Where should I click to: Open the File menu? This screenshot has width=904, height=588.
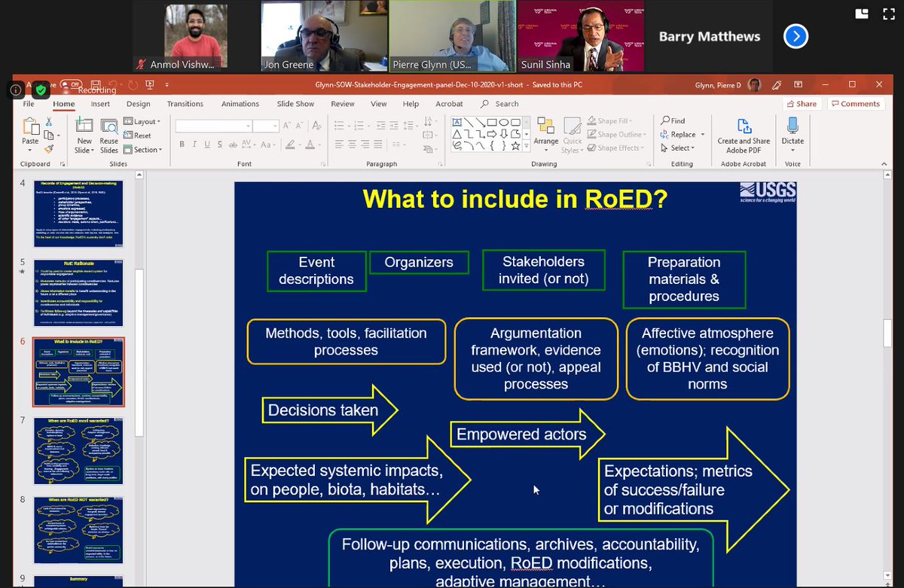point(29,104)
